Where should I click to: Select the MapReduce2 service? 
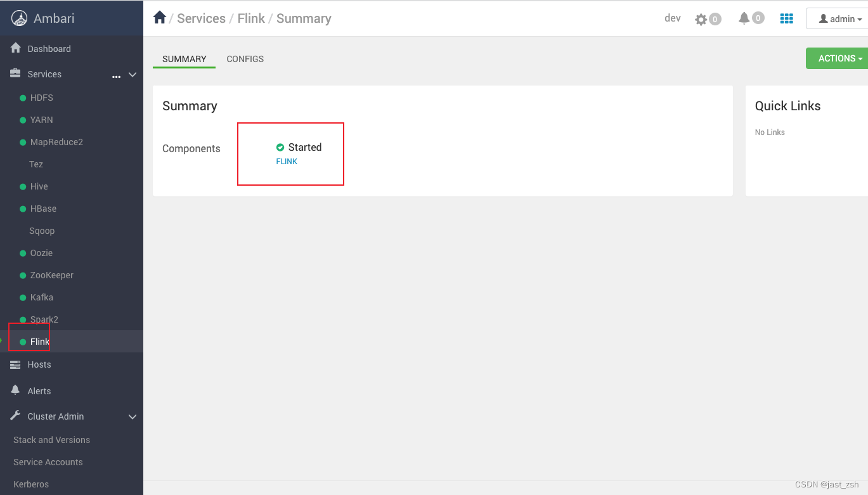tap(56, 142)
